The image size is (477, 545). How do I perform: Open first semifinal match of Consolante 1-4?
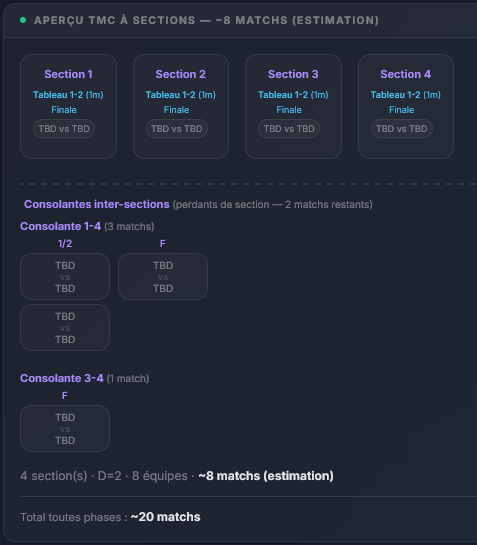pos(65,276)
